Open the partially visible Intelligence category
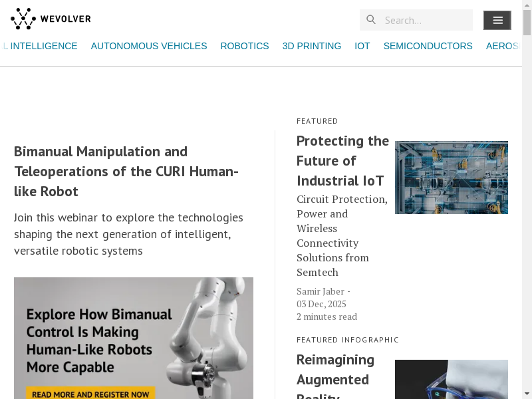Image resolution: width=532 pixels, height=399 pixels. click(41, 46)
